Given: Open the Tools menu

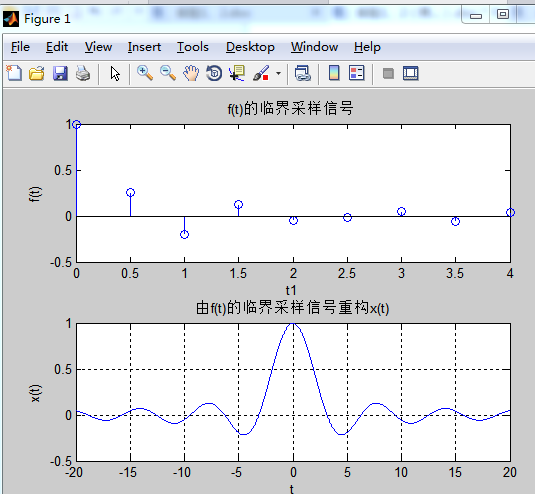Looking at the screenshot, I should (192, 47).
